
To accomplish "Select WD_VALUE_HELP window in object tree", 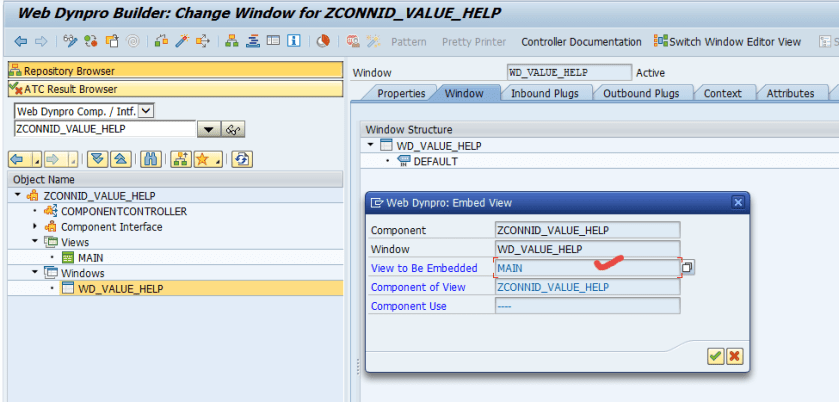I will tap(120, 289).
